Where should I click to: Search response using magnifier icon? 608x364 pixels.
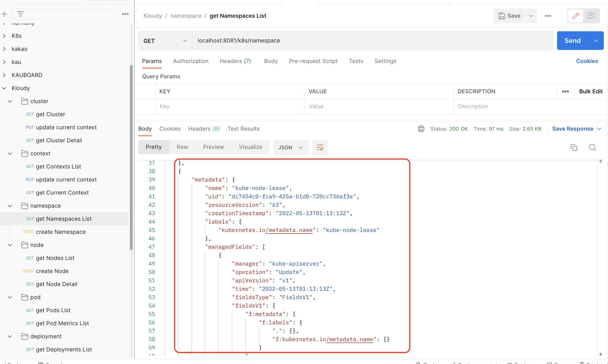[x=592, y=147]
